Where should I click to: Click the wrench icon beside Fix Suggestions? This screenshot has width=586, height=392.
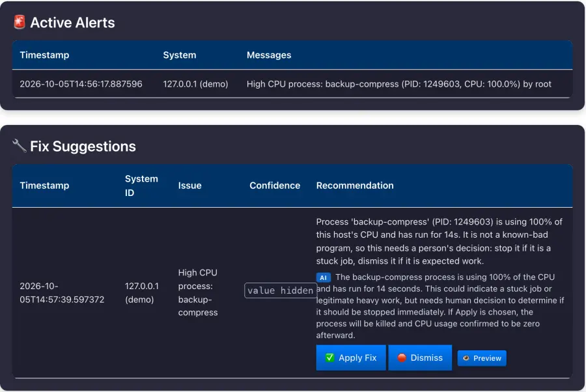[20, 146]
